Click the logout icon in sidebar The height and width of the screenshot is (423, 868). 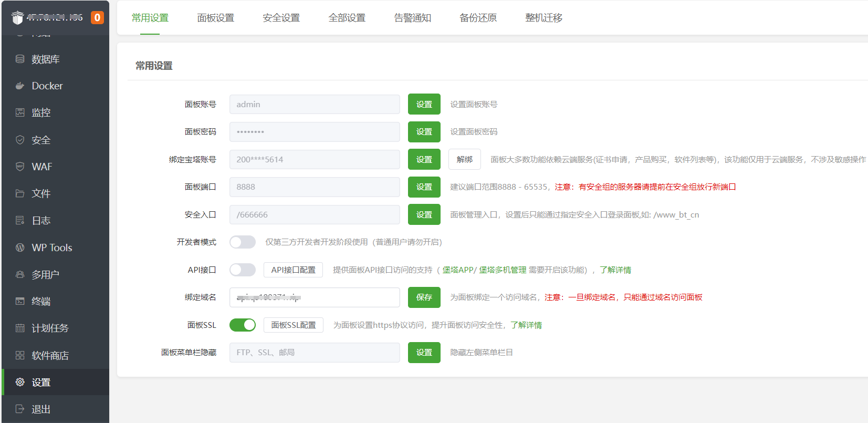point(20,409)
